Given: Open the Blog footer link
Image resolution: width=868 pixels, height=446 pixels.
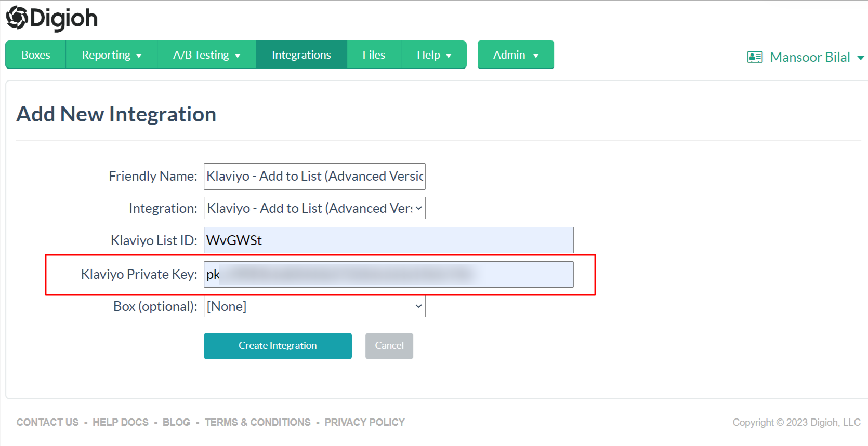Looking at the screenshot, I should pos(176,422).
